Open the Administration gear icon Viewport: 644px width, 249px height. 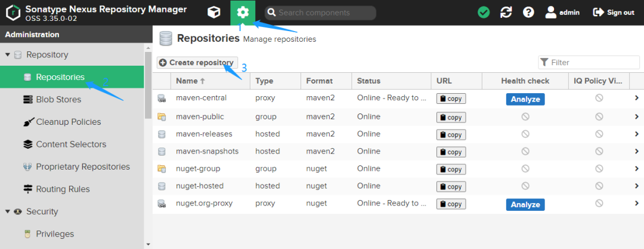point(243,13)
